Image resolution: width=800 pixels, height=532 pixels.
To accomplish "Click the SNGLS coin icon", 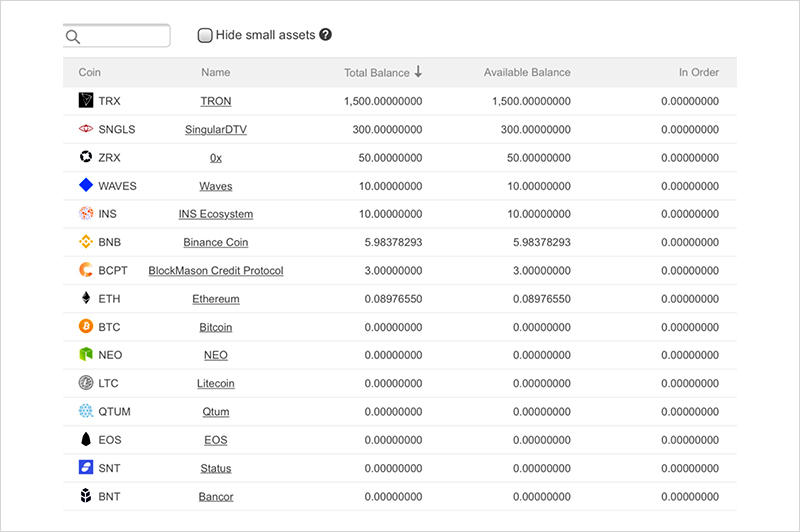I will pyautogui.click(x=86, y=129).
